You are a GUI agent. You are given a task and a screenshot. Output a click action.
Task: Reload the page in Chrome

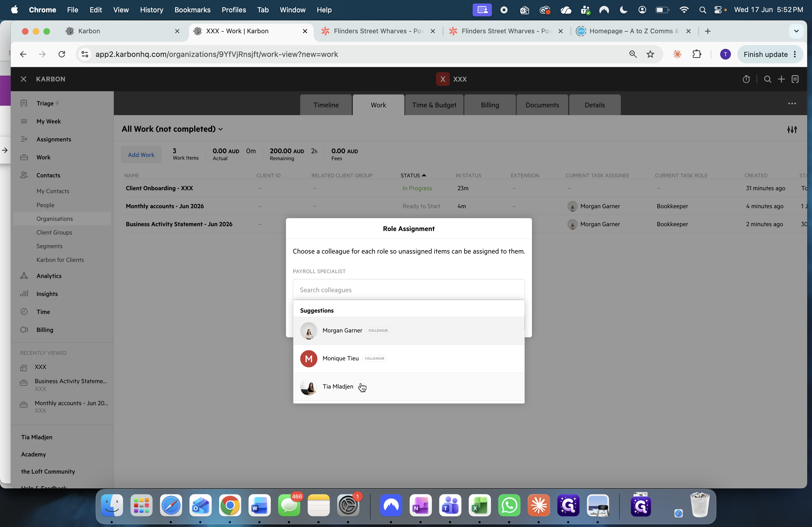62,54
